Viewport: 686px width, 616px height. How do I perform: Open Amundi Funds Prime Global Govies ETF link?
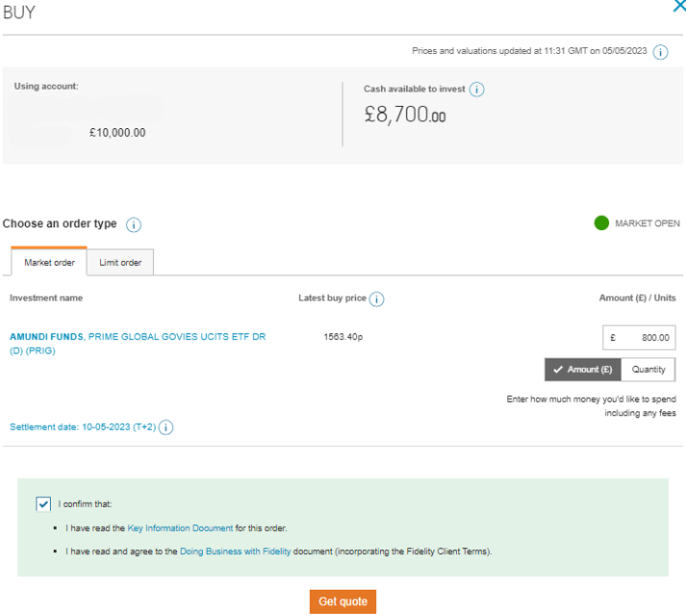click(x=138, y=344)
